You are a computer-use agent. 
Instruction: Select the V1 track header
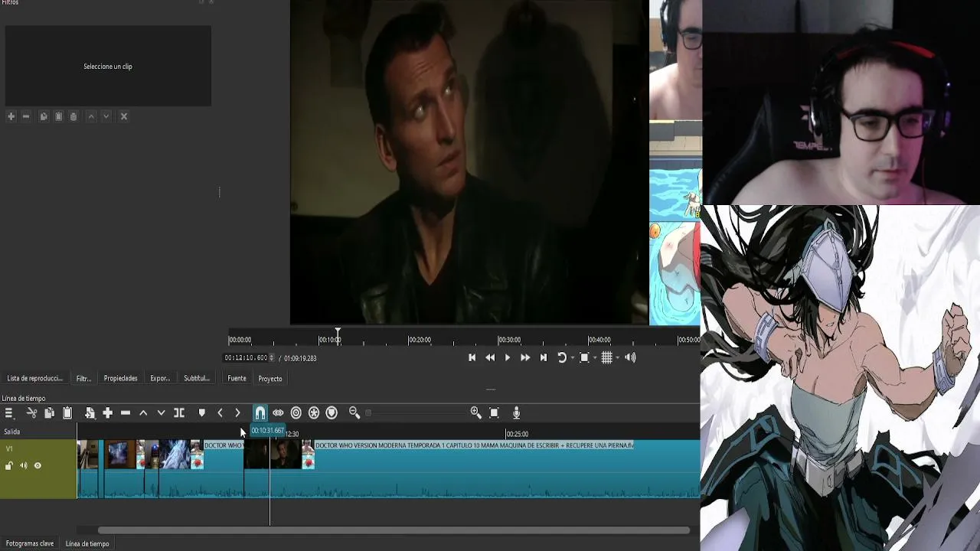click(x=38, y=469)
